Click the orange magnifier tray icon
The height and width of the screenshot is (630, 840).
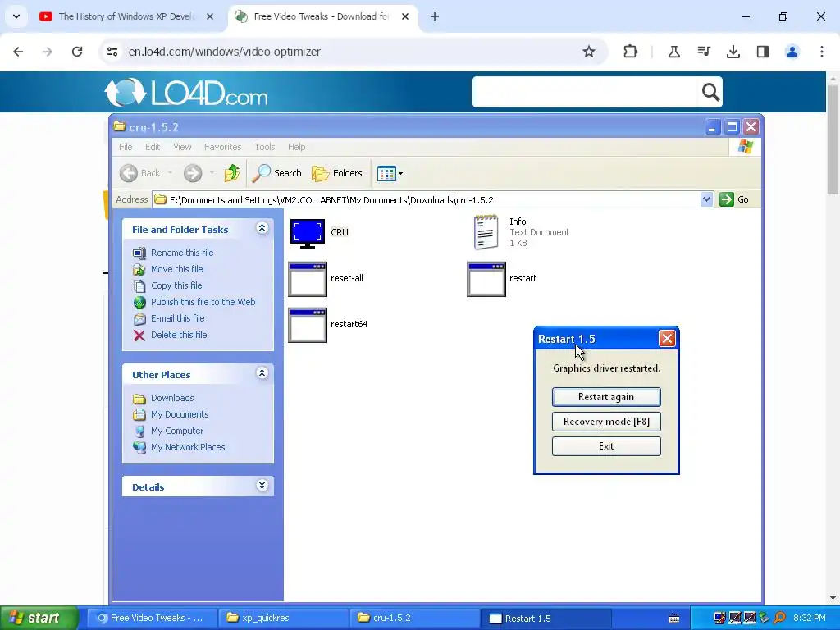point(780,618)
